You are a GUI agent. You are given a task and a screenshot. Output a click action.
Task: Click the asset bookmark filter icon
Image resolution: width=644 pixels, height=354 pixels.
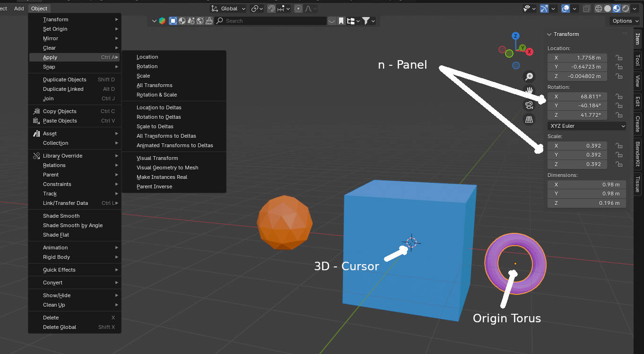point(341,21)
